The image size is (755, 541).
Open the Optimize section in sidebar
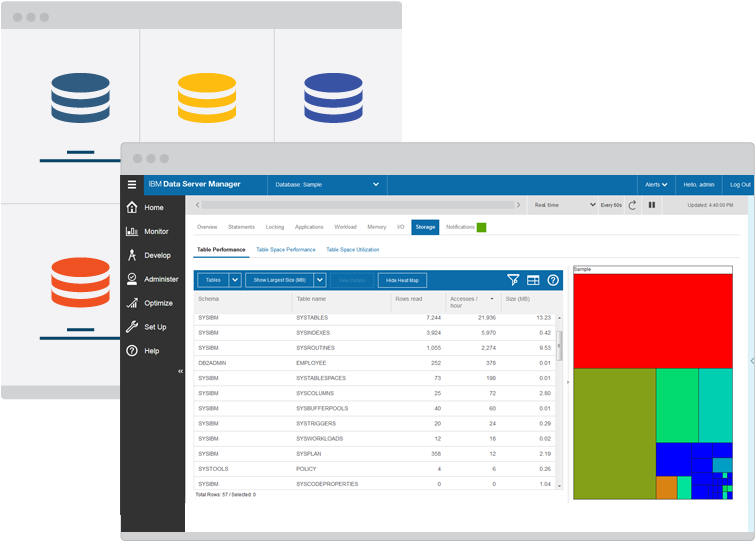149,303
